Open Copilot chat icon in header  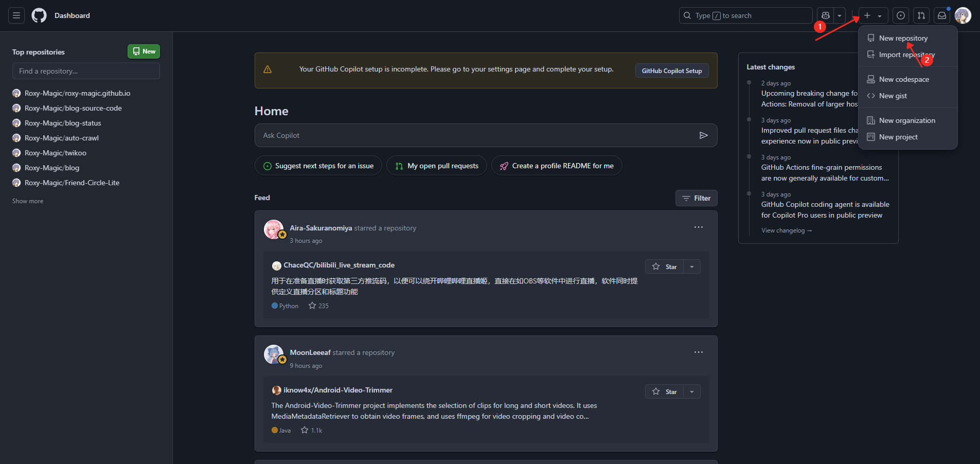click(826, 15)
